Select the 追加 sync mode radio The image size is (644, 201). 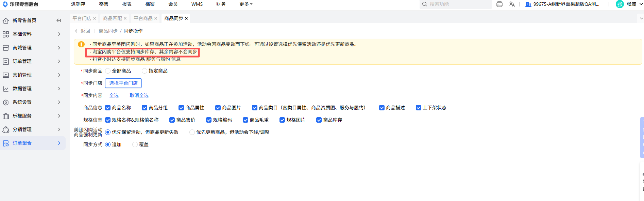click(108, 144)
